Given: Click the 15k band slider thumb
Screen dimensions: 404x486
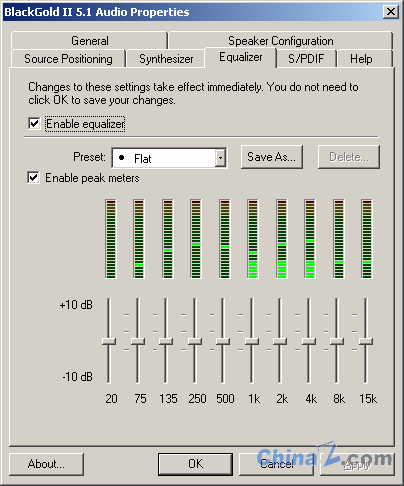Looking at the screenshot, I should (x=366, y=341).
